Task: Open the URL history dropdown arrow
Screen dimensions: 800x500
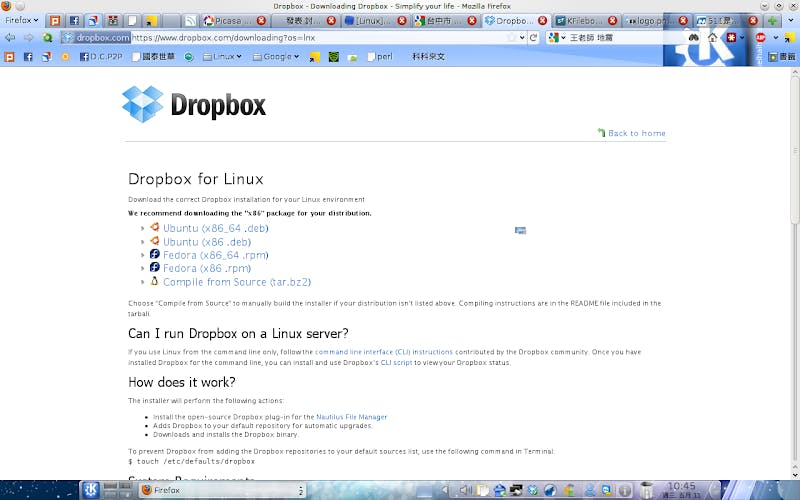Action: point(522,38)
